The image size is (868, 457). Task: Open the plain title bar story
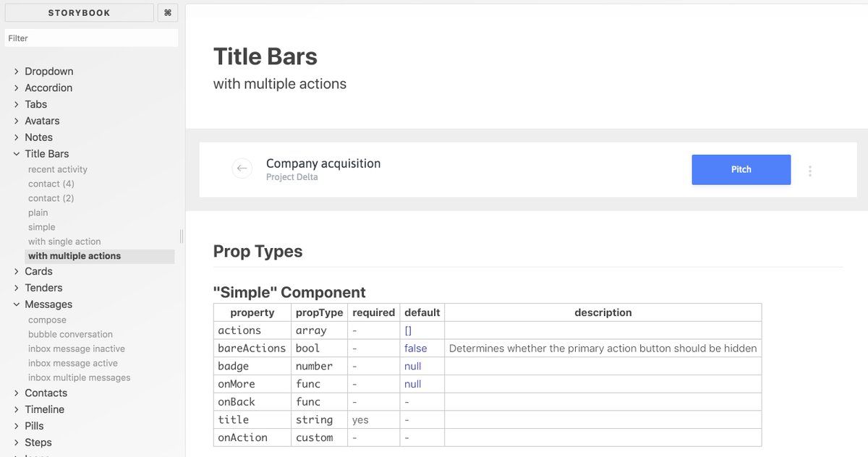click(38, 213)
